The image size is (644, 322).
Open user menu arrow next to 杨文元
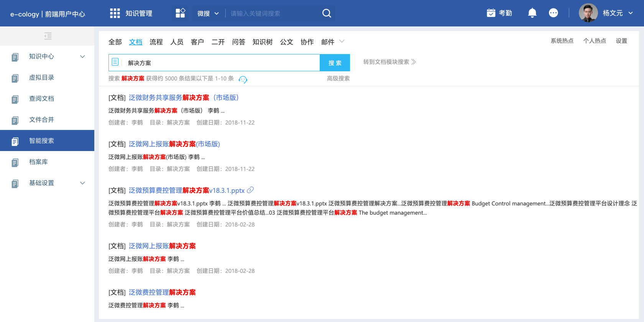(x=631, y=13)
